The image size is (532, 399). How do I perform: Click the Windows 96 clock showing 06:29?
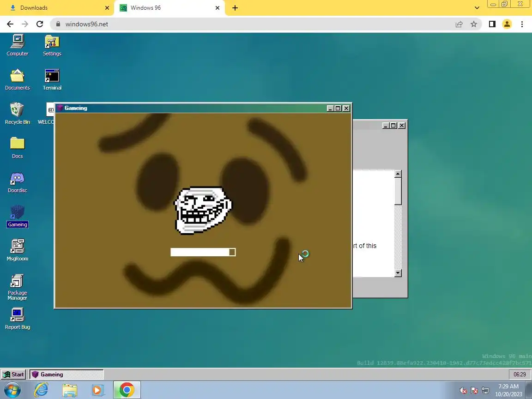pos(520,375)
